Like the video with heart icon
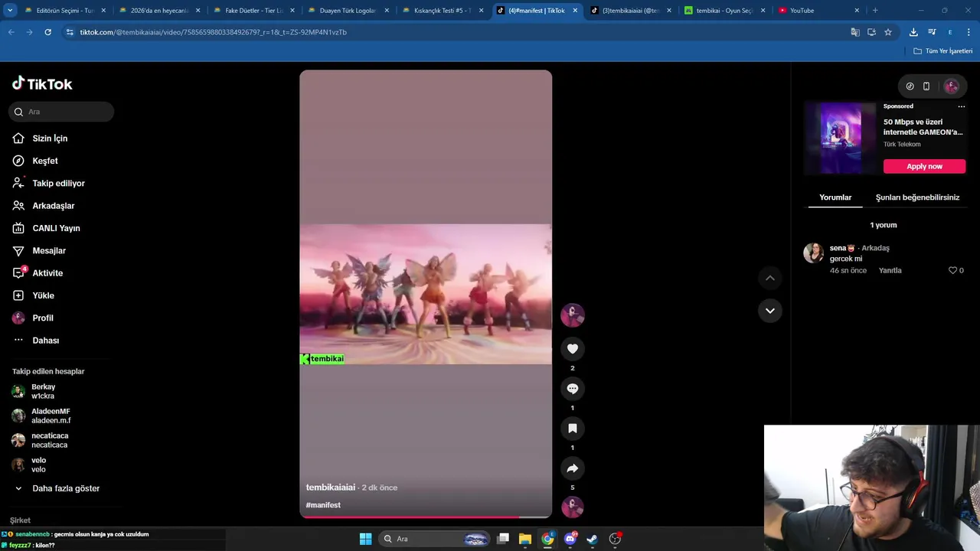Viewport: 980px width, 551px height. 572,349
